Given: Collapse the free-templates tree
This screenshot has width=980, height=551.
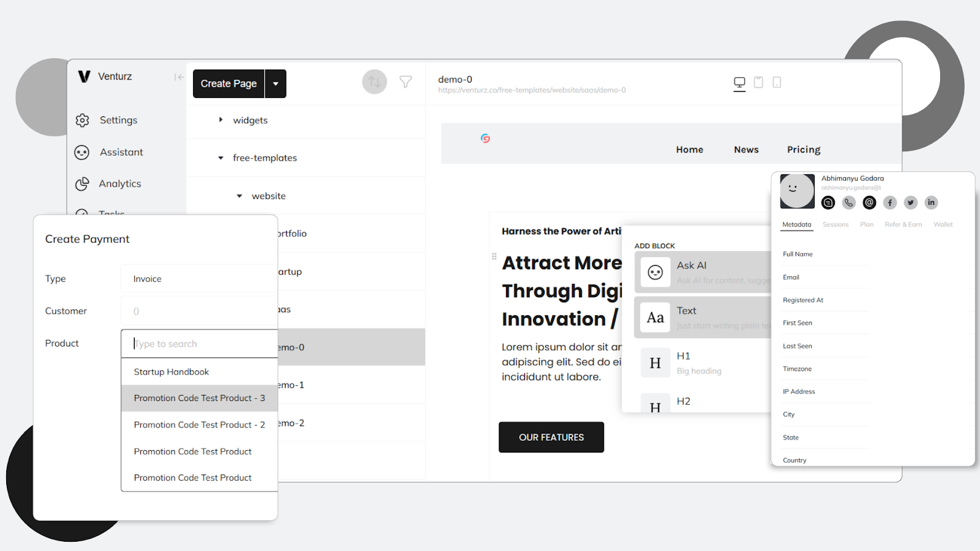Looking at the screenshot, I should click(221, 157).
